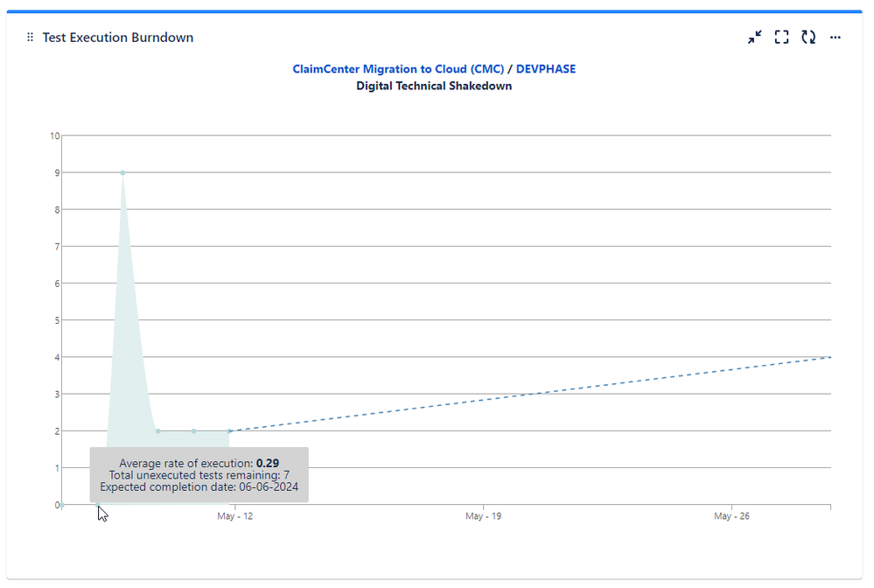Click the Test Execution Burndown title

pyautogui.click(x=118, y=38)
